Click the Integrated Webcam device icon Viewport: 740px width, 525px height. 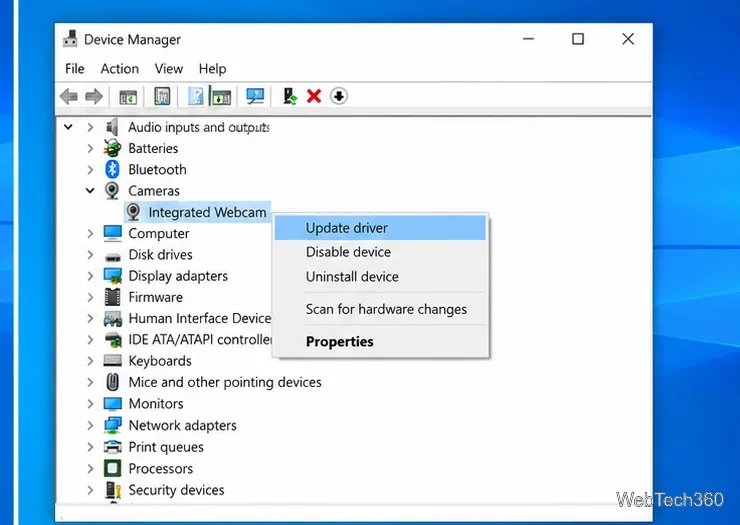[x=134, y=212]
